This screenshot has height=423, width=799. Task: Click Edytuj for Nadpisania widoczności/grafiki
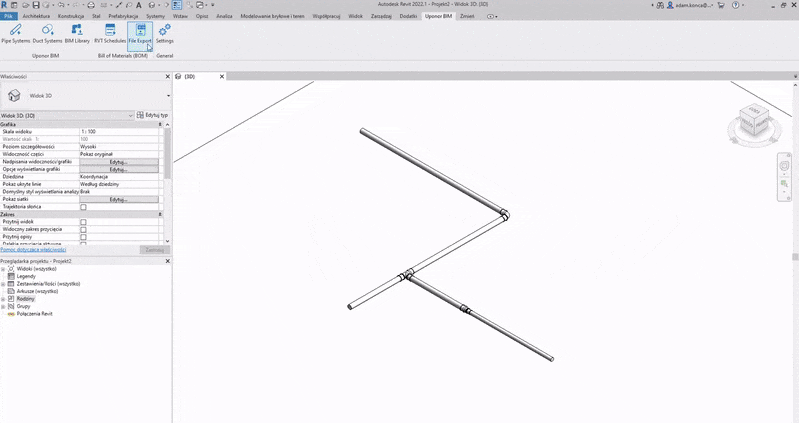119,162
